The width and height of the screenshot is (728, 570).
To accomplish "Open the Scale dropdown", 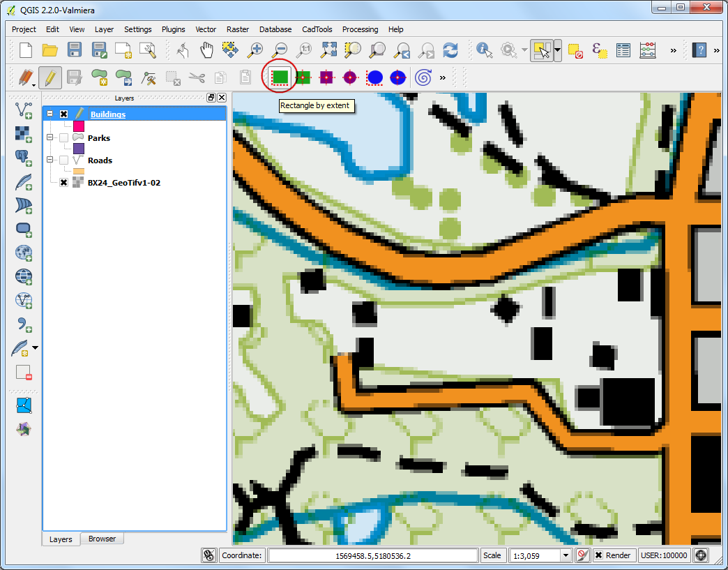I will point(566,555).
